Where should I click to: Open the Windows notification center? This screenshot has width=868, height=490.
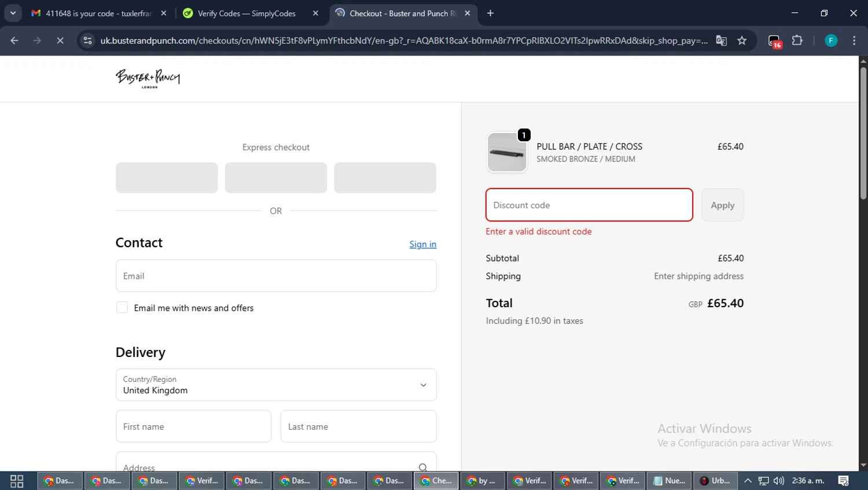[x=844, y=481]
